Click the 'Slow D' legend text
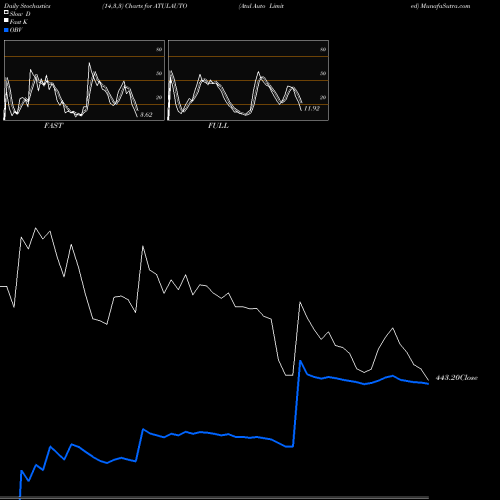 pyautogui.click(x=20, y=14)
